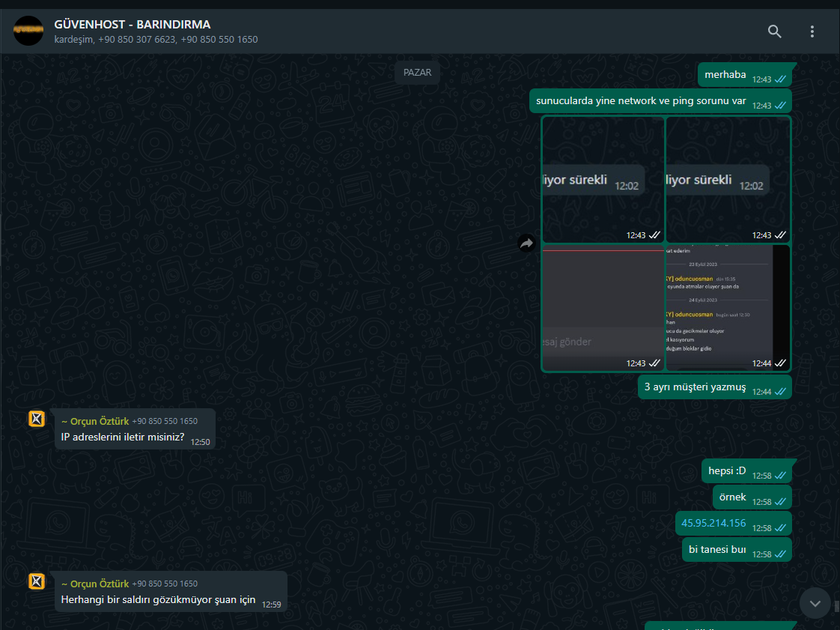The image size is (840, 630).
Task: Click the chat scrollbar handle at right edge
Action: click(x=837, y=607)
